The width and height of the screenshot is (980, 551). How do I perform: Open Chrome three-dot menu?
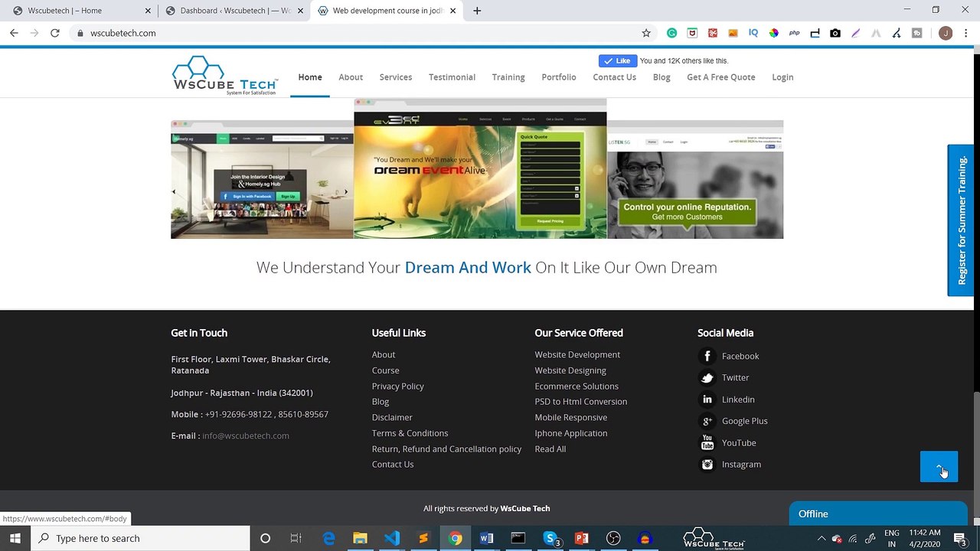[965, 33]
